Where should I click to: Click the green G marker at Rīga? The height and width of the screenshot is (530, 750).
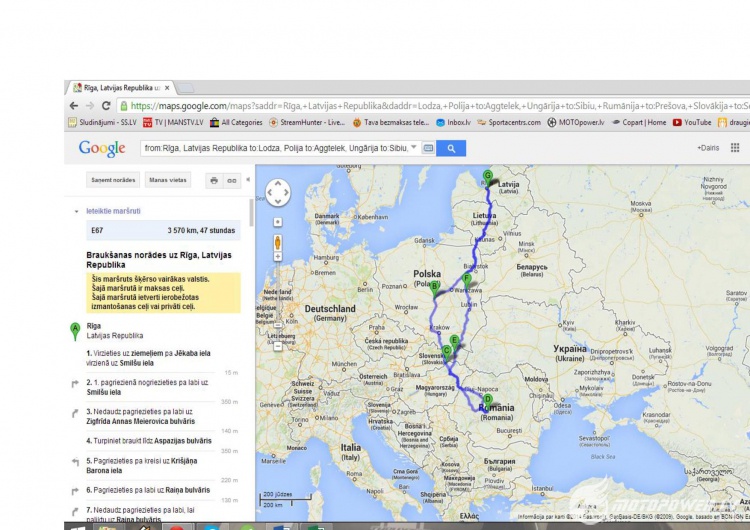click(x=487, y=178)
